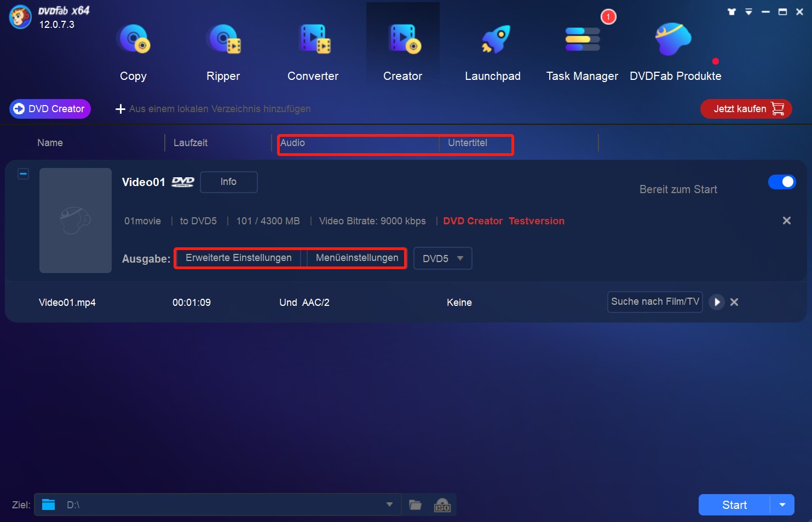Open the Copy module
Image resolution: width=812 pixels, height=522 pixels.
133,52
